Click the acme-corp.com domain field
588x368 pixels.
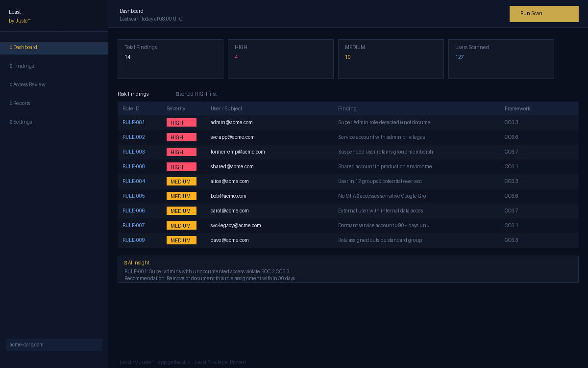click(x=54, y=344)
